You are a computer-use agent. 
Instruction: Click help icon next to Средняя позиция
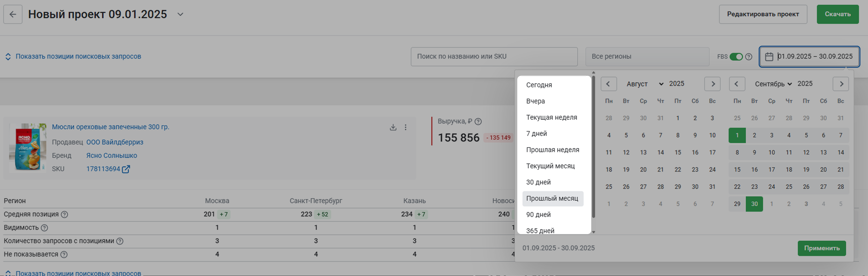(x=64, y=215)
